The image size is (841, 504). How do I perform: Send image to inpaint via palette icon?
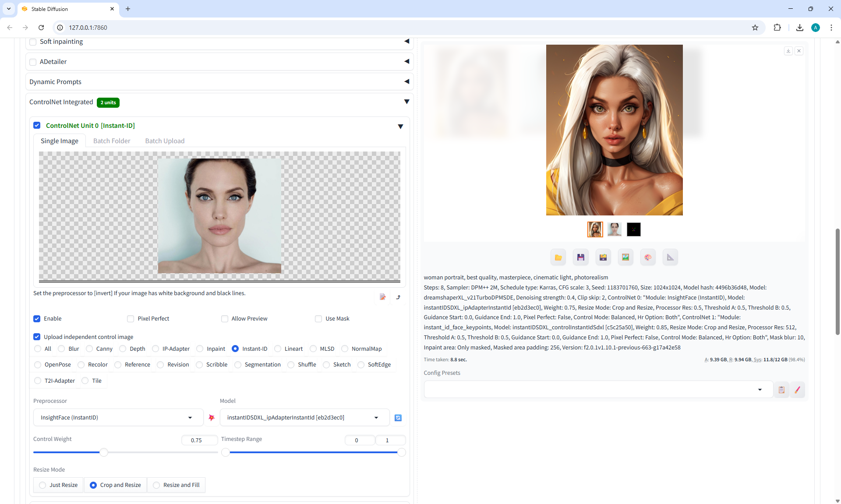[648, 257]
